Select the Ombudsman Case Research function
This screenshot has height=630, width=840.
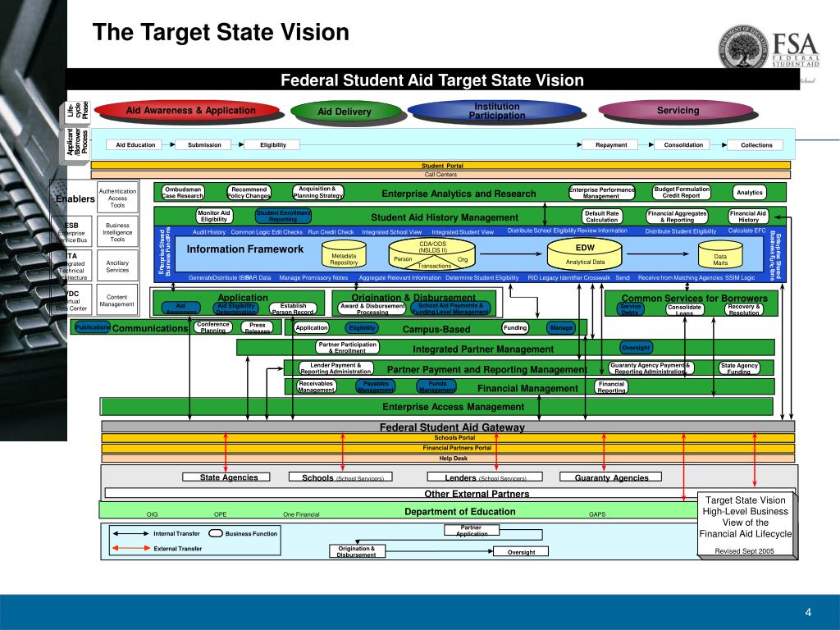pos(183,192)
